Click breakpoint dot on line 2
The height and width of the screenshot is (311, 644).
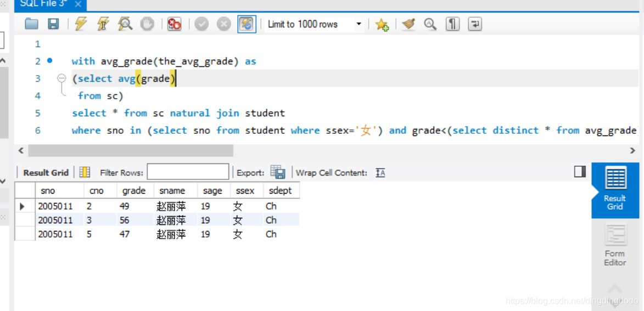tap(50, 60)
